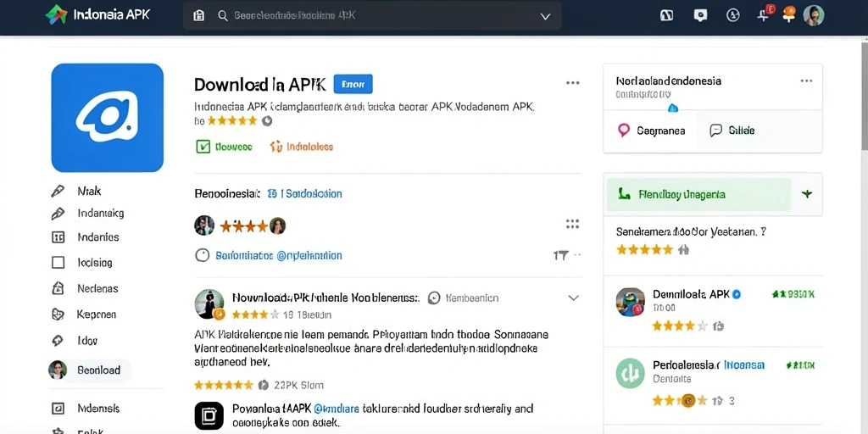Select the Kepenen sidebar item
Screen dimensions: 868x434
[84, 314]
